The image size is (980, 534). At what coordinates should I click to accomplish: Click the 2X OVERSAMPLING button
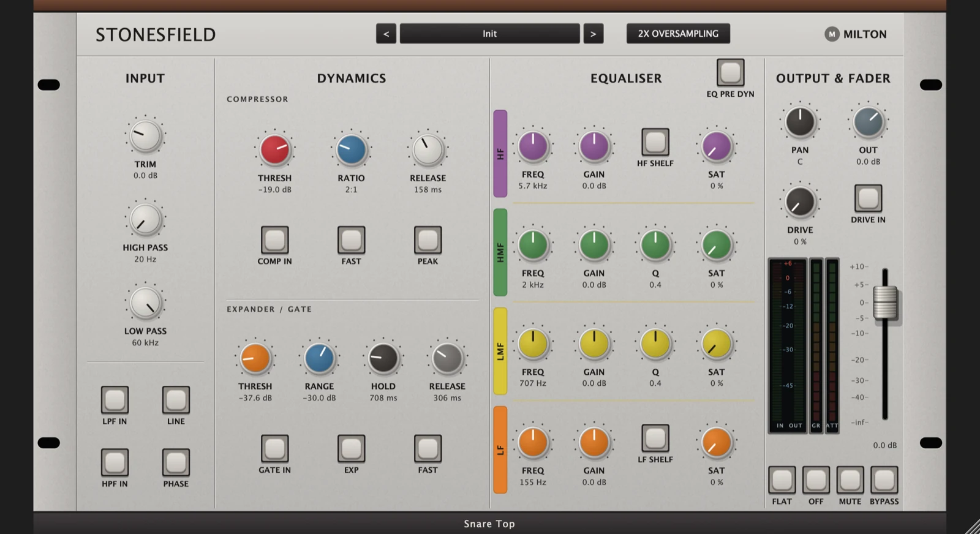pyautogui.click(x=678, y=34)
